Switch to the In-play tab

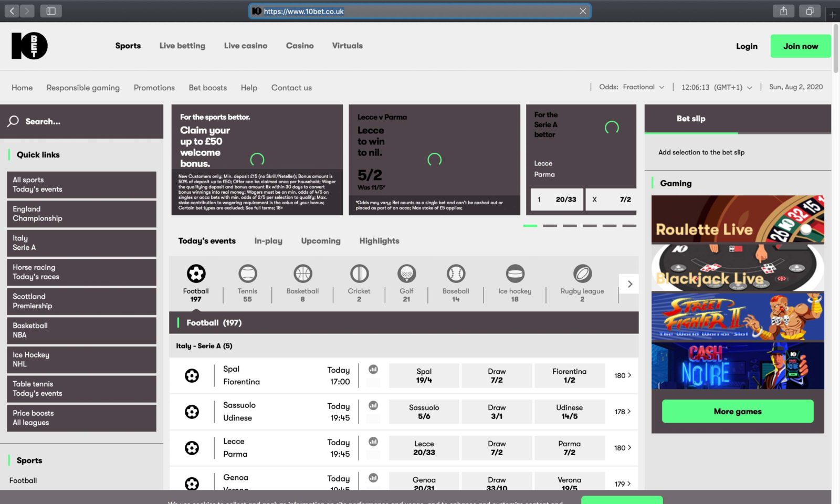[268, 241]
